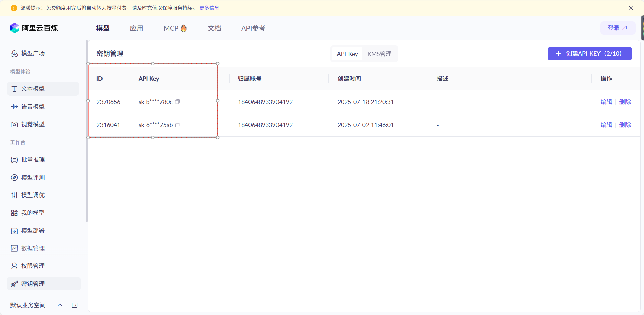Click the 模型部署 download-box icon
This screenshot has height=315, width=644.
pos(14,231)
